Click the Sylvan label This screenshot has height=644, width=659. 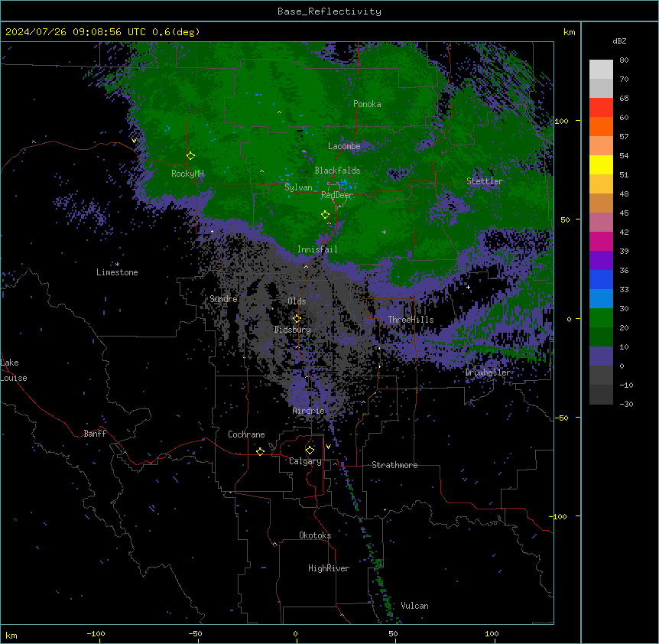point(298,187)
